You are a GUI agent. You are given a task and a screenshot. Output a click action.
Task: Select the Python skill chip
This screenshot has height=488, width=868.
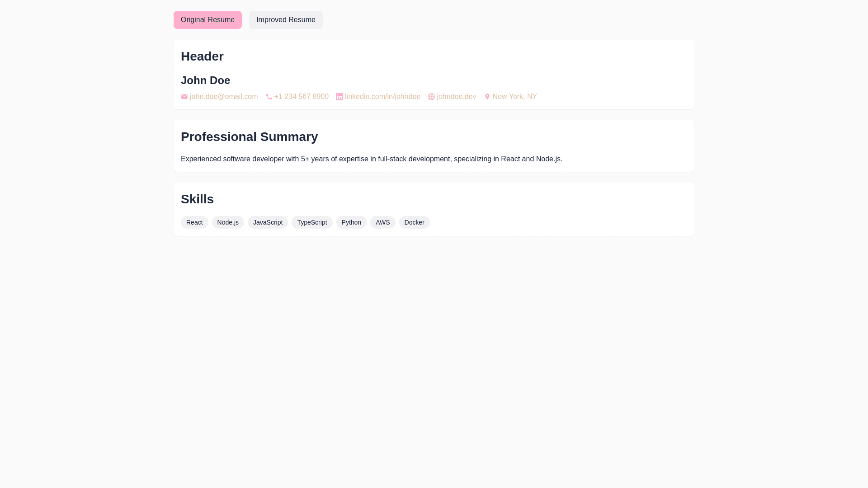(351, 222)
